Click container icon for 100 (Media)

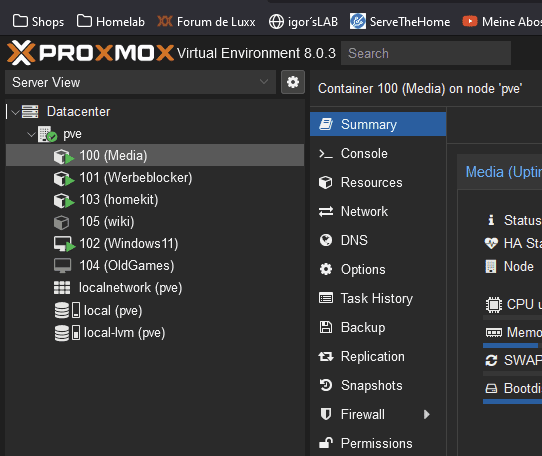64,156
